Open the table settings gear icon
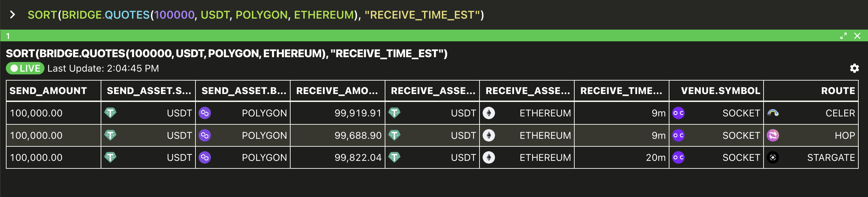The width and height of the screenshot is (868, 197). [x=854, y=68]
